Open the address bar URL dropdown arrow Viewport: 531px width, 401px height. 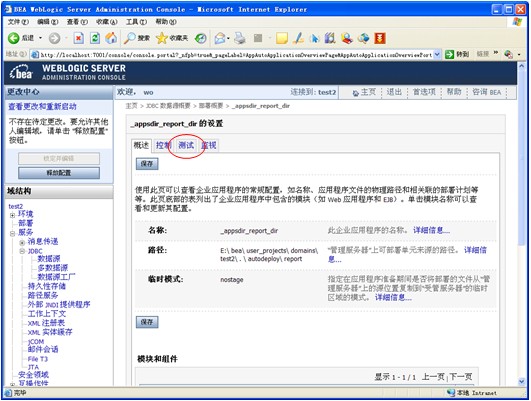coord(437,54)
